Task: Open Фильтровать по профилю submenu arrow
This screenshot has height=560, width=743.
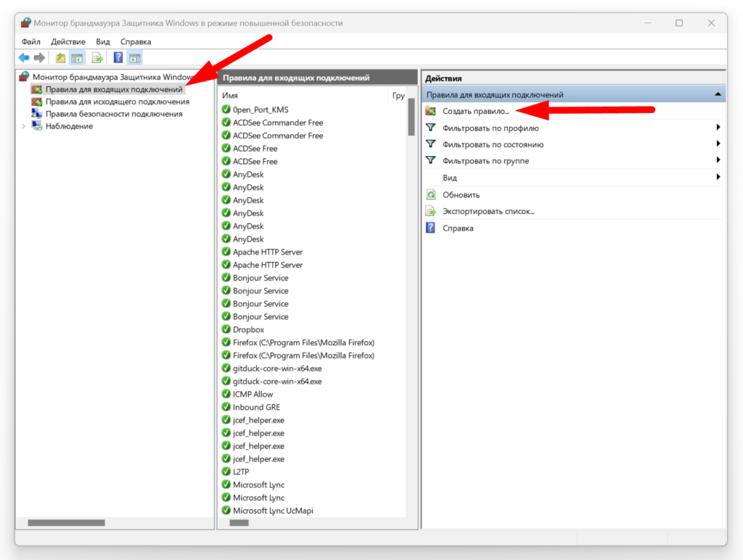Action: coord(718,127)
